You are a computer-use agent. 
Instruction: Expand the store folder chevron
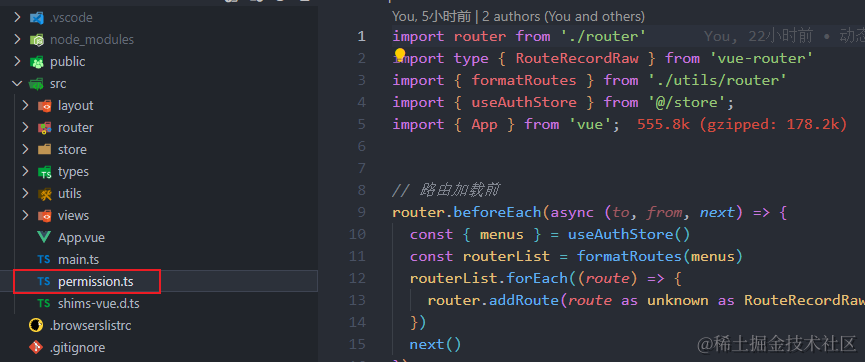pyautogui.click(x=25, y=150)
